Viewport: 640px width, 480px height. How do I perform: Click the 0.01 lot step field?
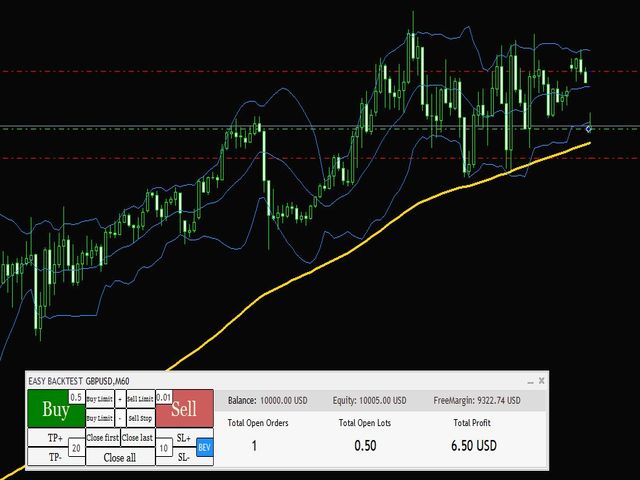tap(164, 397)
